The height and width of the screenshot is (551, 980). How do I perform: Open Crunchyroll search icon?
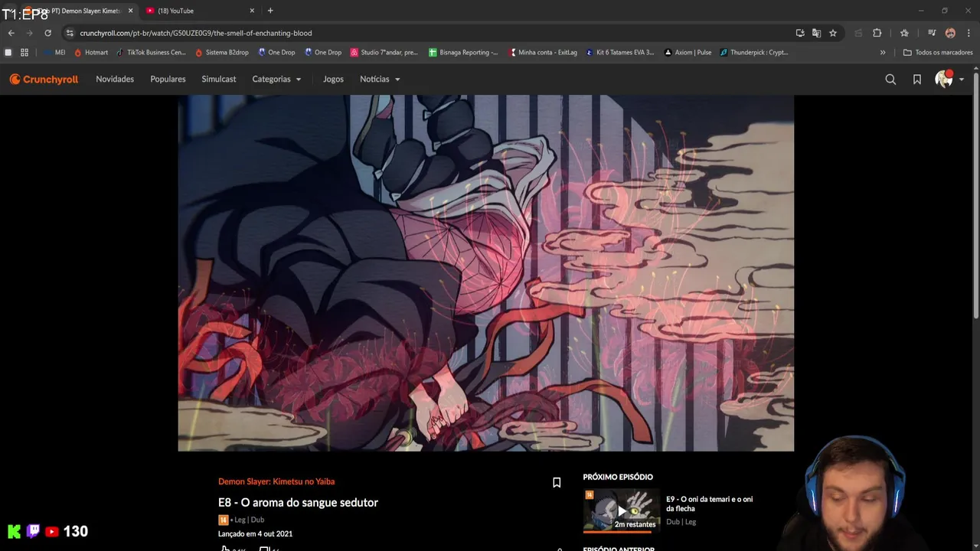click(x=890, y=79)
